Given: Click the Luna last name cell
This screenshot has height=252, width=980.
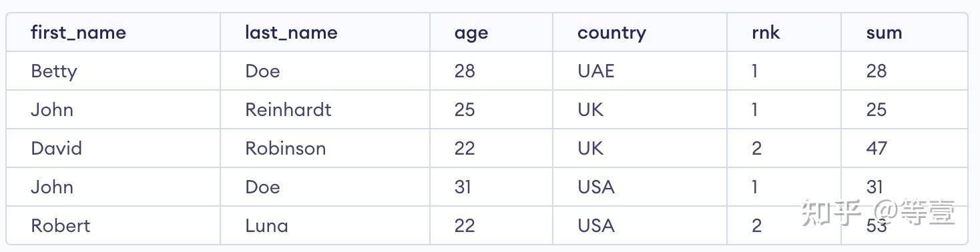Looking at the screenshot, I should (x=267, y=225).
